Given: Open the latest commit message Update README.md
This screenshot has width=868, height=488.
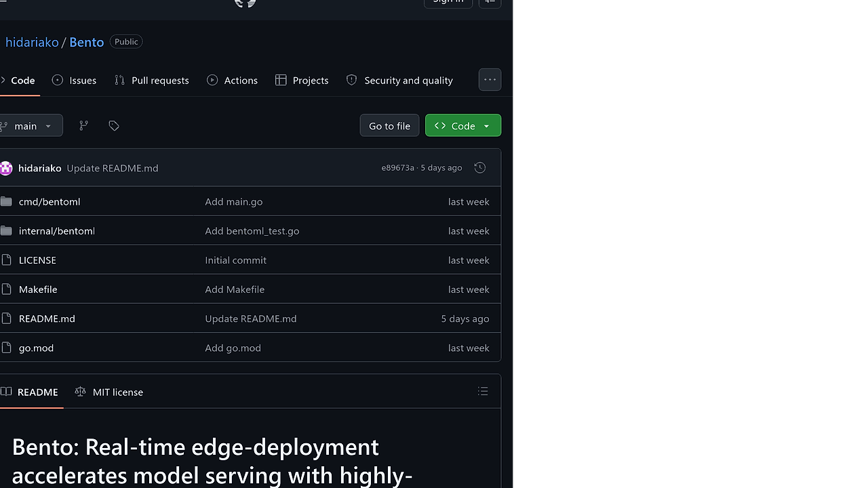Looking at the screenshot, I should (113, 168).
